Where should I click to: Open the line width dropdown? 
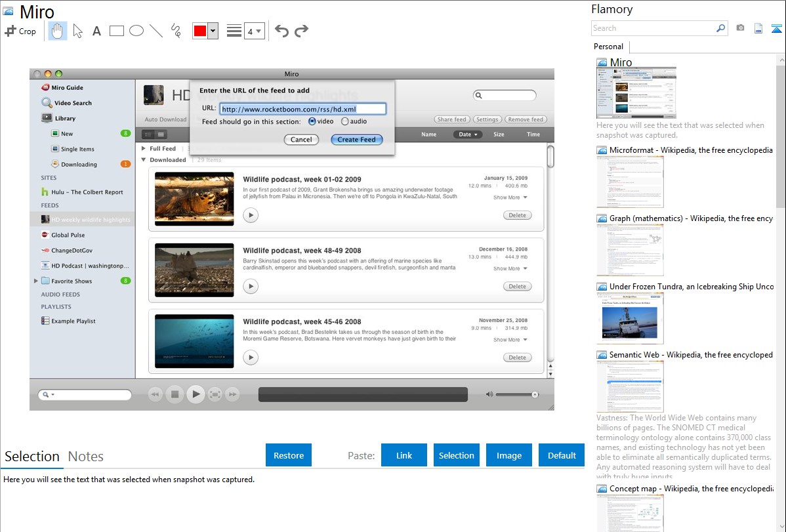(x=255, y=31)
